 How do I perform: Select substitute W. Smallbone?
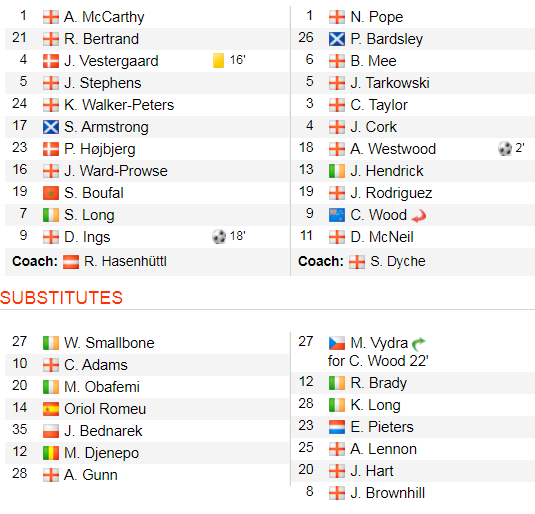[109, 343]
